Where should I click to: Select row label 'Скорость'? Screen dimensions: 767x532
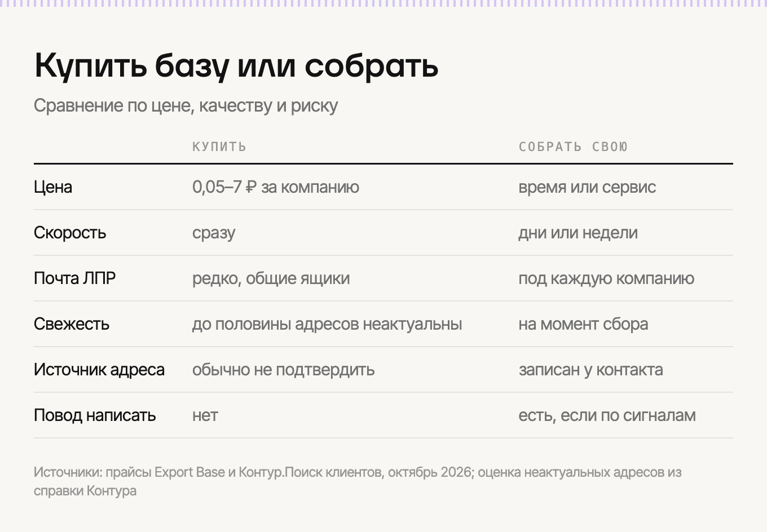(x=70, y=233)
